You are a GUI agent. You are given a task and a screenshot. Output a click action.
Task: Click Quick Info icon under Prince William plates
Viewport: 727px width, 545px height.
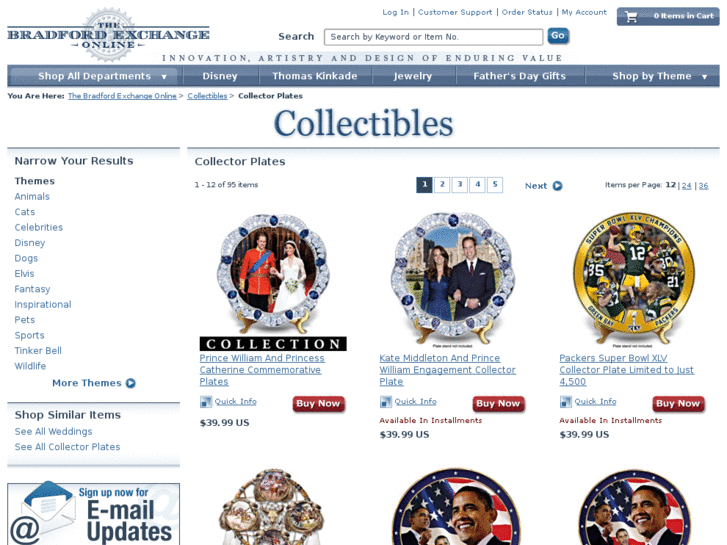click(205, 402)
